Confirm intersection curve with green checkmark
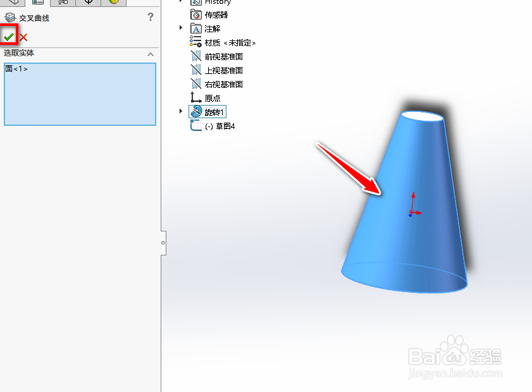The image size is (532, 392). [x=9, y=36]
